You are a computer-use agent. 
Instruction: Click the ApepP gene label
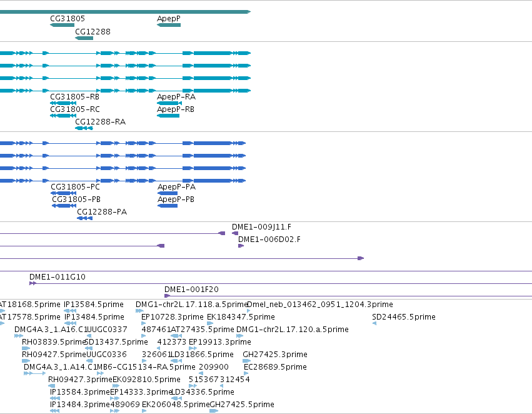[x=169, y=19]
